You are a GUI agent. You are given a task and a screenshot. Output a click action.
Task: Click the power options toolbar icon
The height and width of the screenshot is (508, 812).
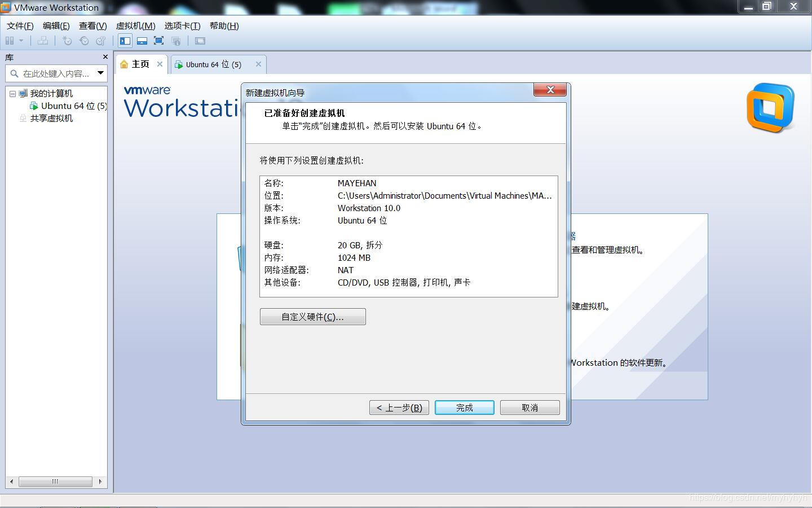pyautogui.click(x=9, y=40)
